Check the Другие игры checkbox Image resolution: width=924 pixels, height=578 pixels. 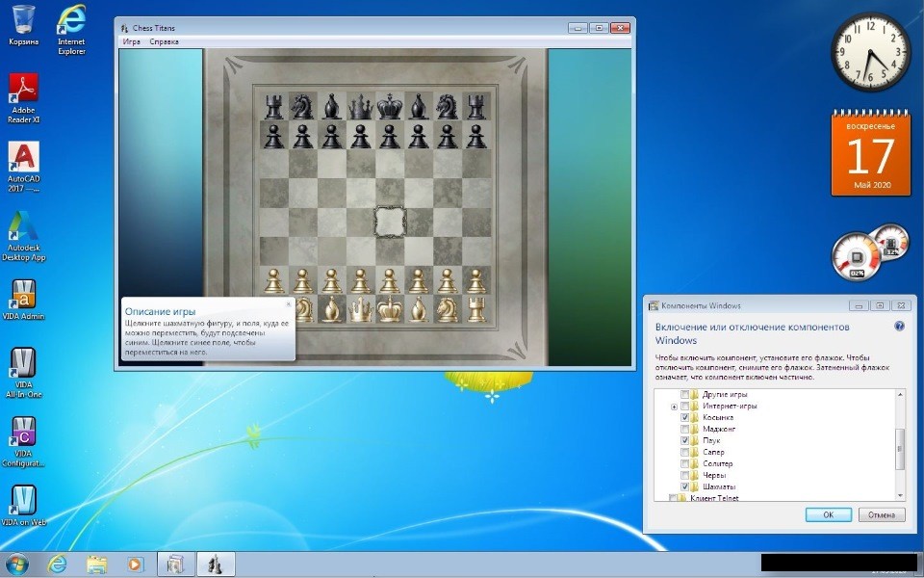point(684,394)
